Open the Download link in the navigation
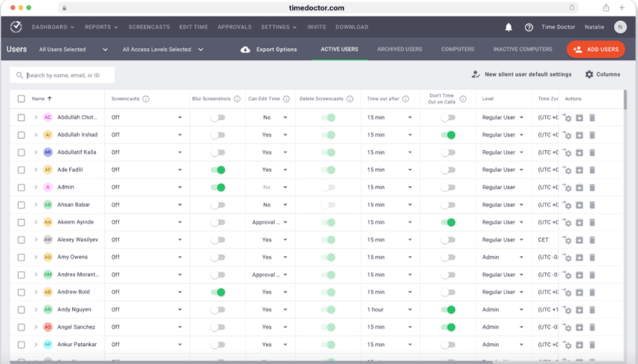 (351, 27)
